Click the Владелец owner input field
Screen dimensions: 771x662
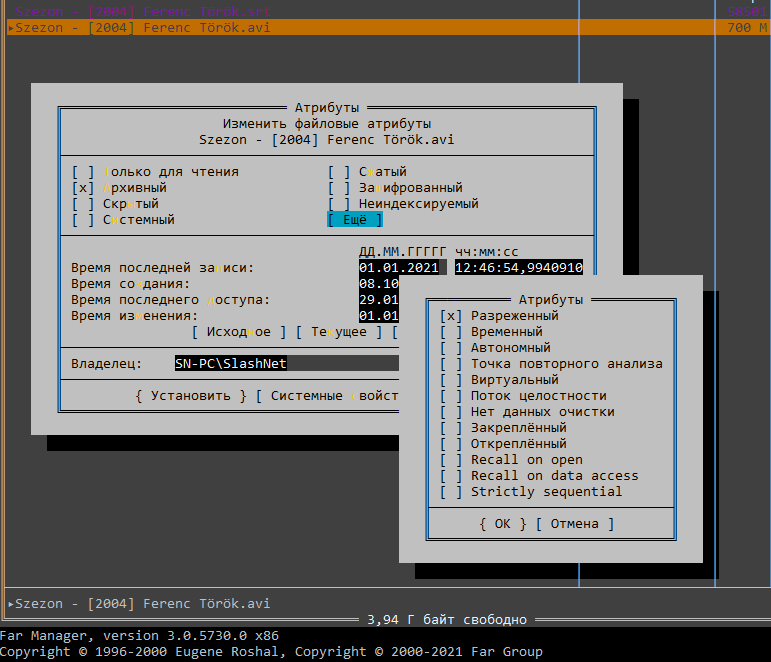tap(285, 364)
